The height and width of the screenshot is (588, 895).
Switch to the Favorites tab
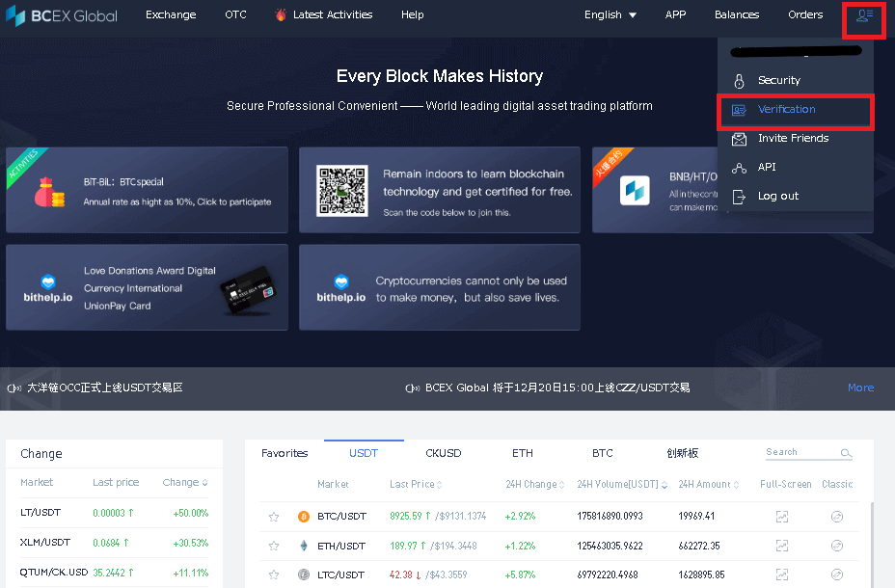pos(285,453)
